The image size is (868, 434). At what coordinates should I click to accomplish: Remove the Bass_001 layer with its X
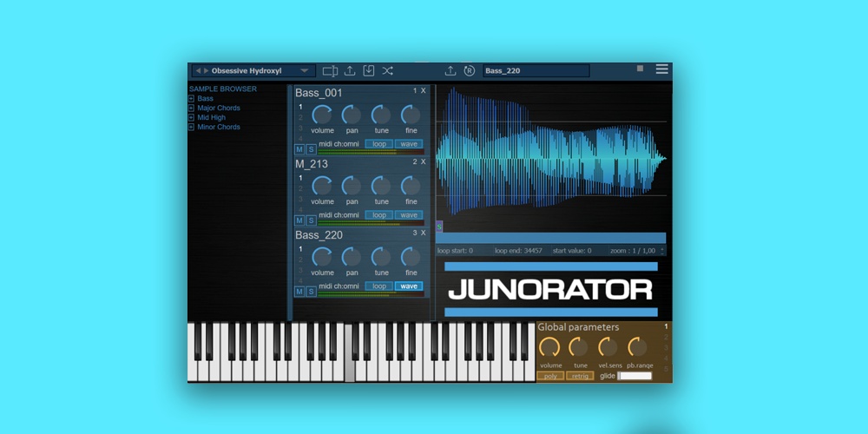(424, 91)
